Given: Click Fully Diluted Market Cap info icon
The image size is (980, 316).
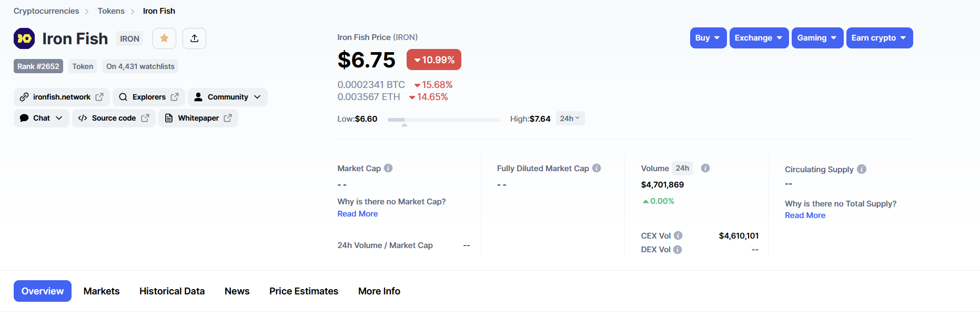Looking at the screenshot, I should (597, 168).
